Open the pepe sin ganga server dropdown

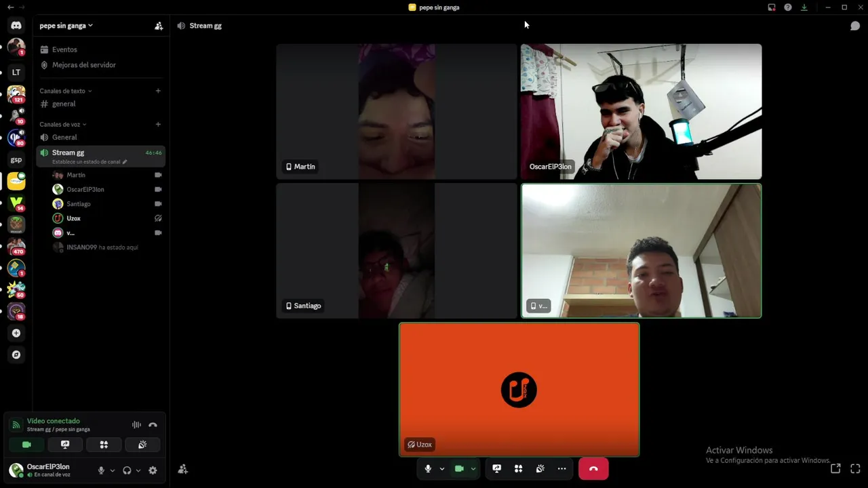(66, 26)
